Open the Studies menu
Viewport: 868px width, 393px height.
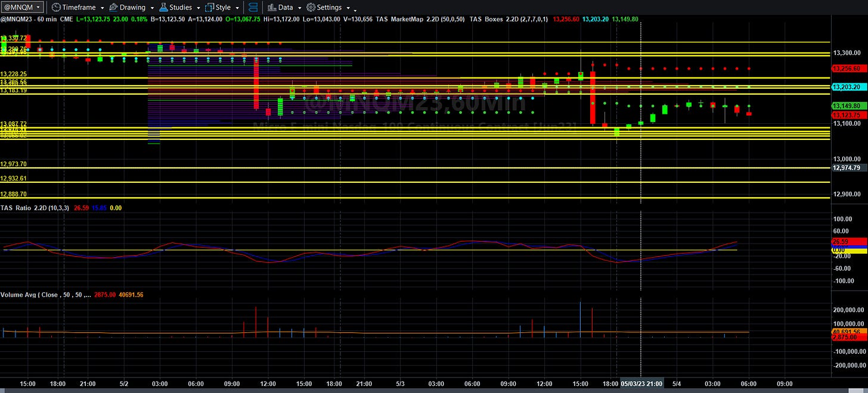(180, 8)
